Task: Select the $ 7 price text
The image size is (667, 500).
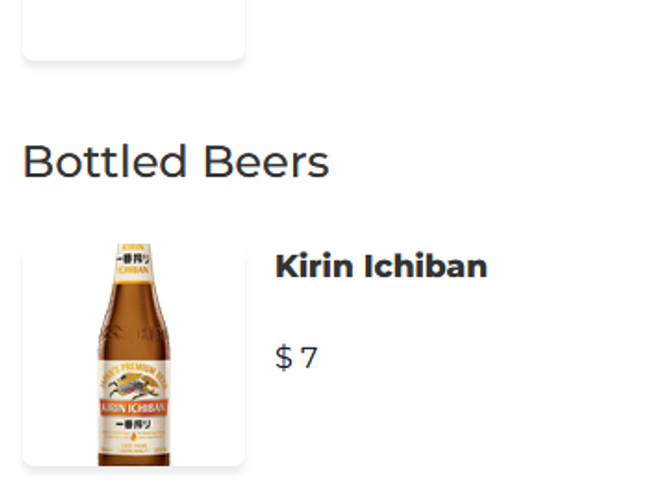Action: 296,358
